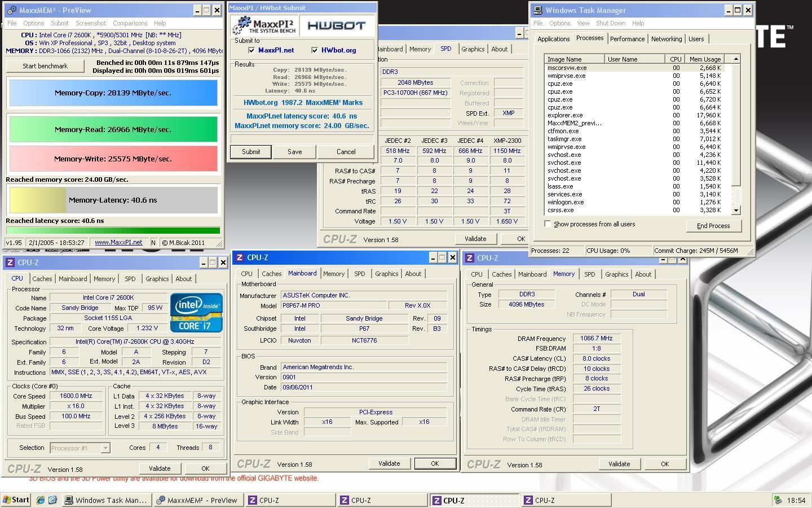
Task: Click the Task Manager process list scroll-up arrow
Action: (x=735, y=59)
